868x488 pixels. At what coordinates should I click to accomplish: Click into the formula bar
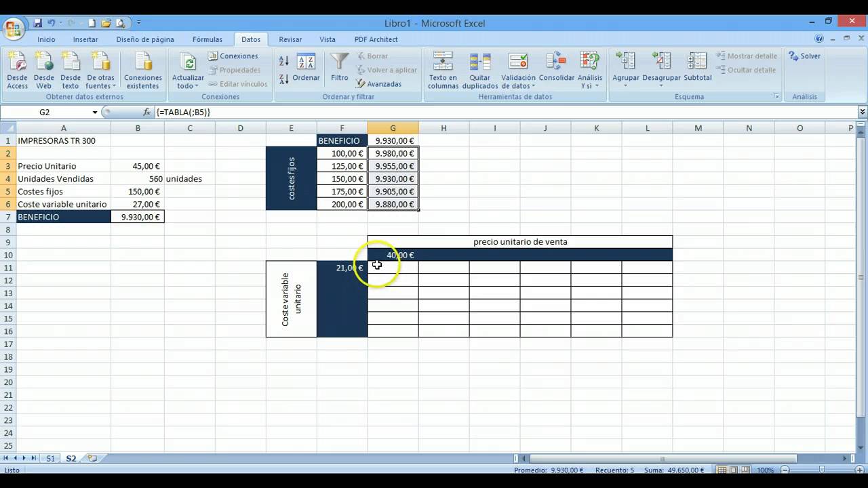pos(505,112)
